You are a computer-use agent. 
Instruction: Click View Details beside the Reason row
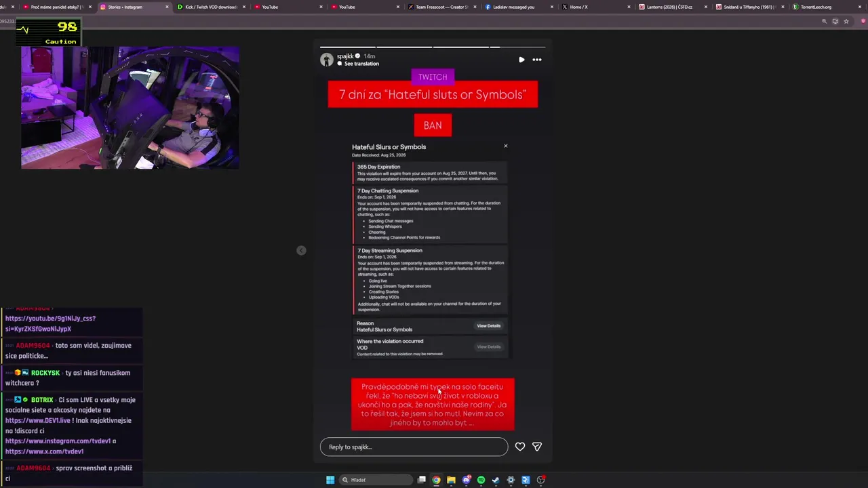[488, 326]
